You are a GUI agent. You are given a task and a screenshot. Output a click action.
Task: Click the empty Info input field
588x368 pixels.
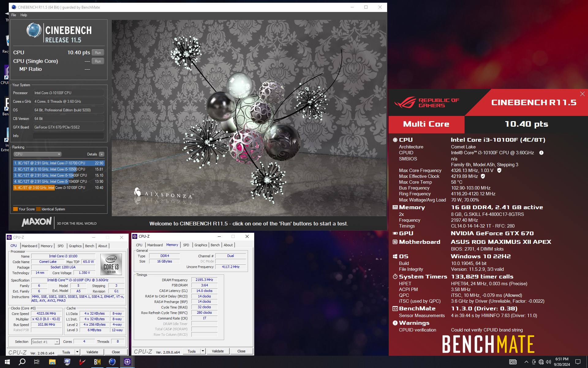click(x=69, y=136)
